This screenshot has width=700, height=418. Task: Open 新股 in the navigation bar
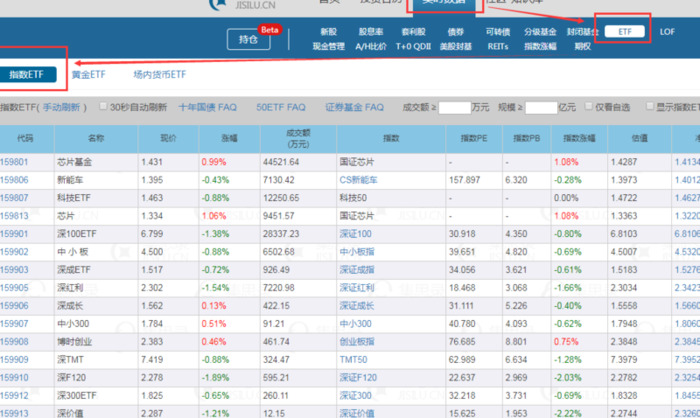pos(329,32)
